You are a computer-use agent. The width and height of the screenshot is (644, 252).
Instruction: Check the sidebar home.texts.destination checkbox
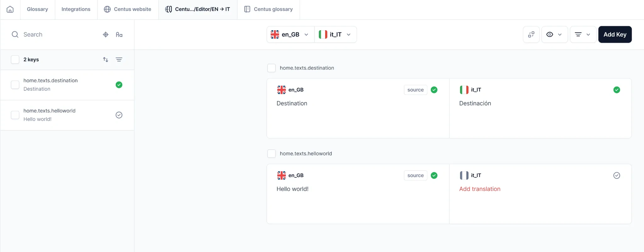pyautogui.click(x=15, y=85)
